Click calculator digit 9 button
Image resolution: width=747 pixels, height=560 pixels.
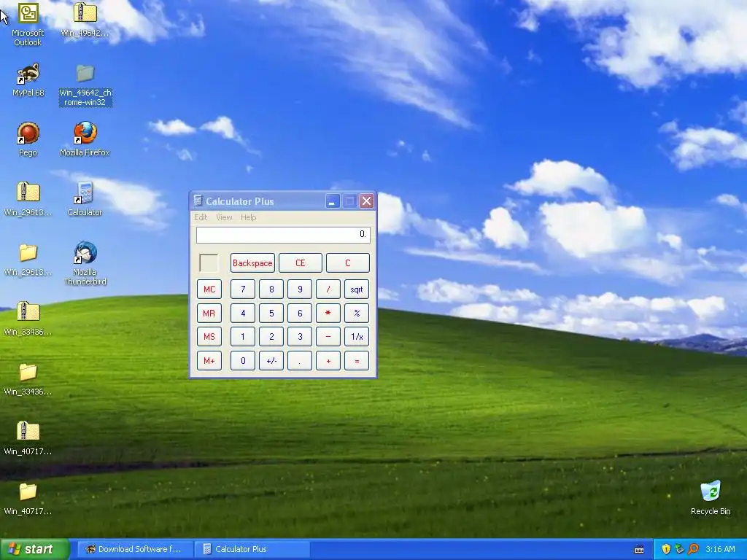300,289
